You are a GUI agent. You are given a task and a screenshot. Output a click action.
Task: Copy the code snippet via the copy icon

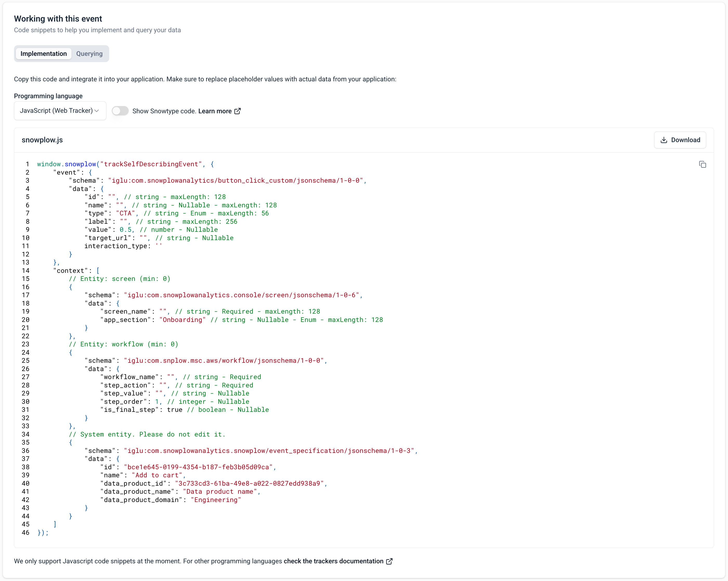[703, 164]
